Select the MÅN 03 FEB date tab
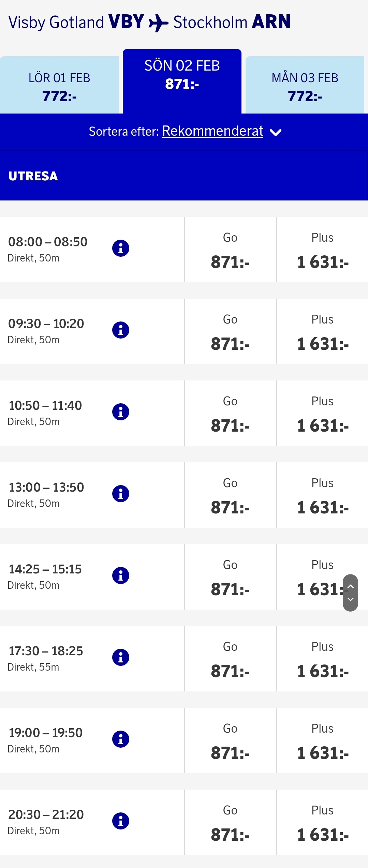Image resolution: width=368 pixels, height=868 pixels. [305, 87]
